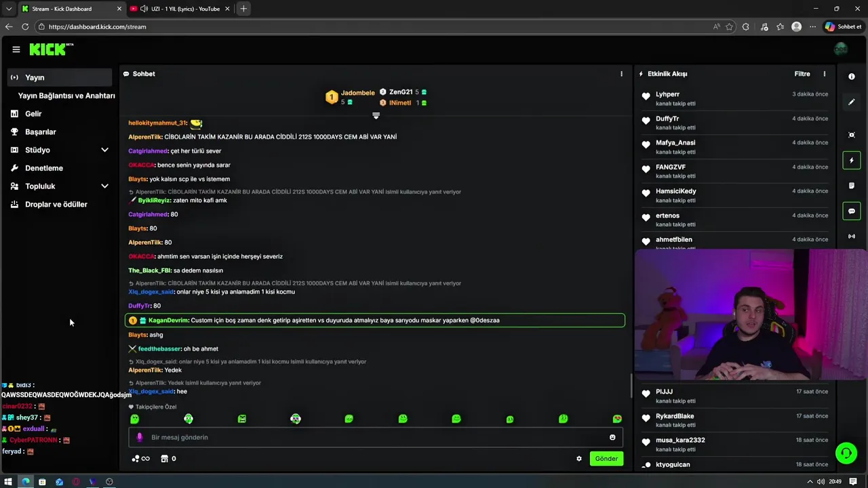Click the camera frame icon in right rail
Image resolution: width=868 pixels, height=488 pixels.
[852, 135]
